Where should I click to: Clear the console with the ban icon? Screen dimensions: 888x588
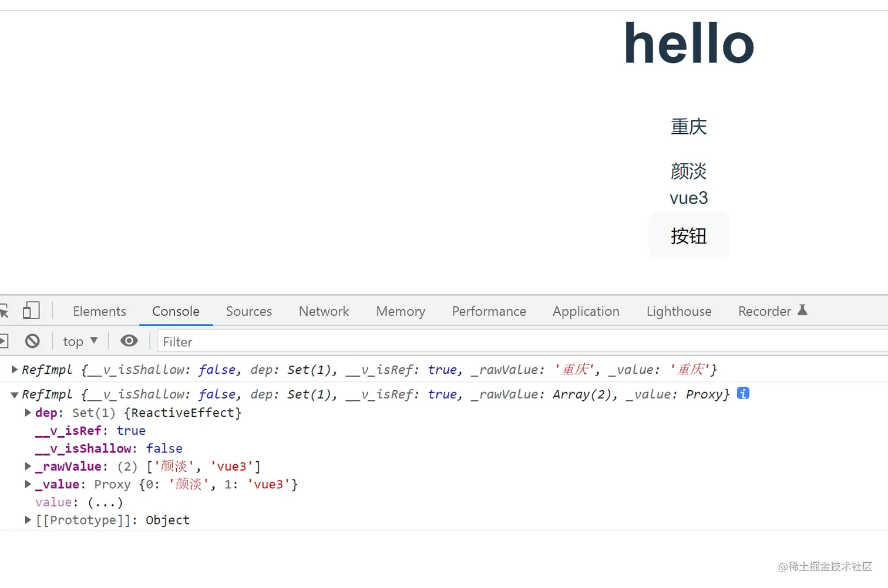[x=32, y=341]
